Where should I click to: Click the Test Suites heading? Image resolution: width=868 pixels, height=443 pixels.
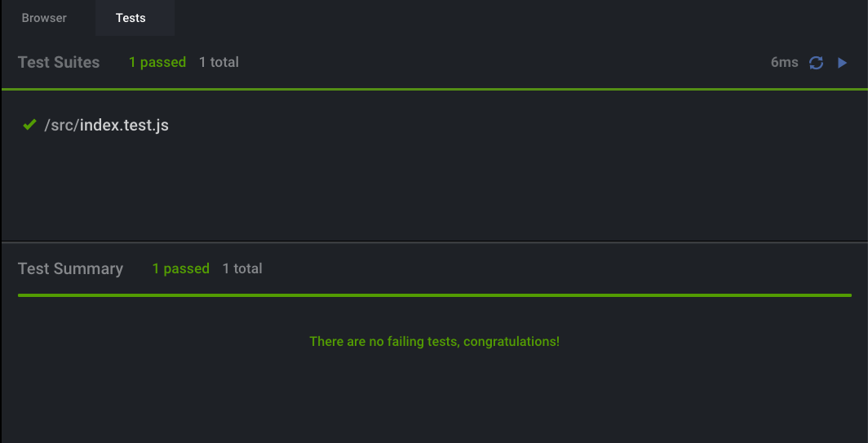point(59,62)
